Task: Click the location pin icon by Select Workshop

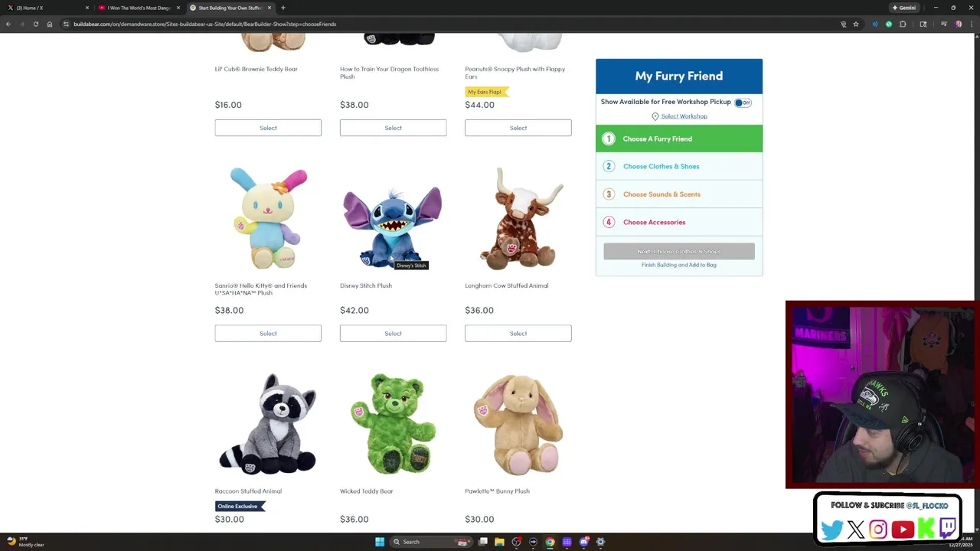Action: 655,116
